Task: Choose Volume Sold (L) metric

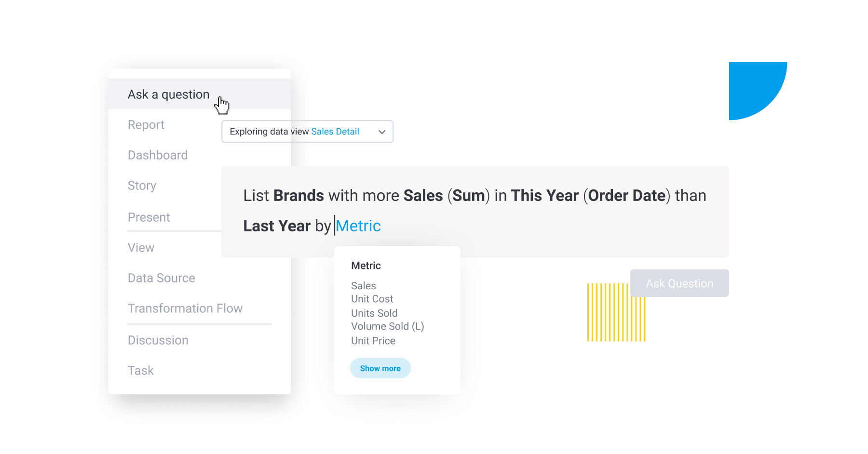Action: point(387,326)
